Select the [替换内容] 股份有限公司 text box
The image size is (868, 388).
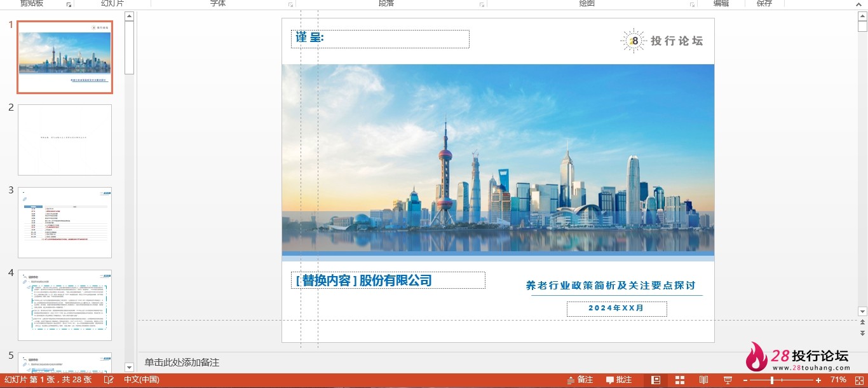point(388,280)
